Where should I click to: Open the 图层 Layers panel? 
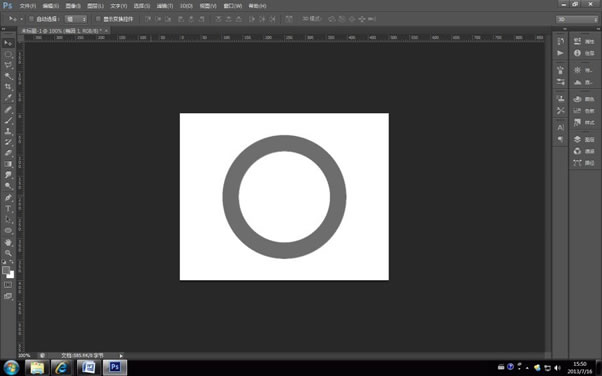584,139
